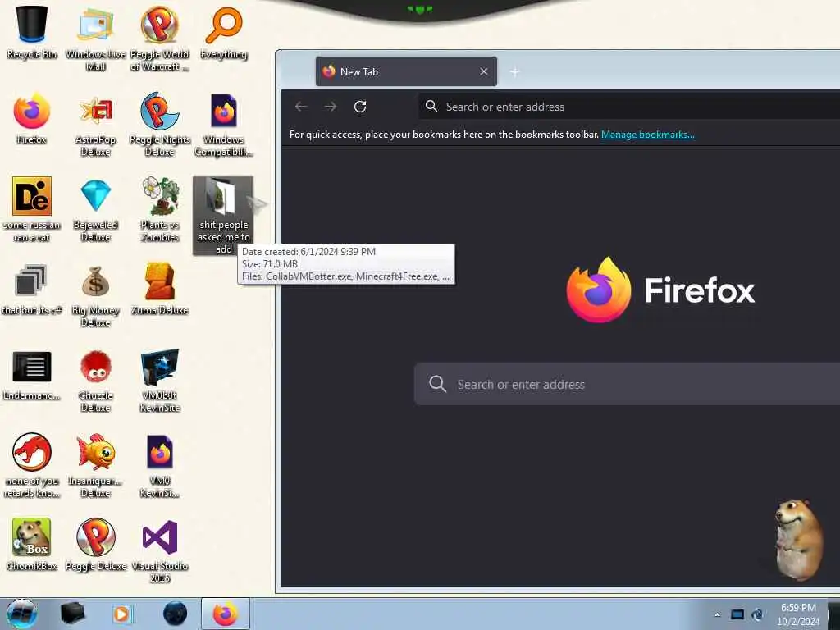This screenshot has height=630, width=840.
Task: Show hidden system tray icons
Action: pos(717,614)
